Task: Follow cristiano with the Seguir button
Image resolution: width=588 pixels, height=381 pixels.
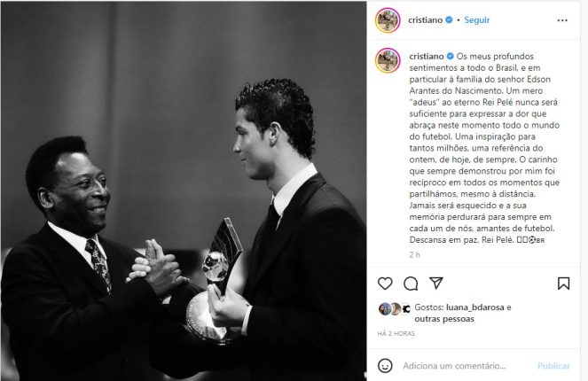Action: point(476,19)
